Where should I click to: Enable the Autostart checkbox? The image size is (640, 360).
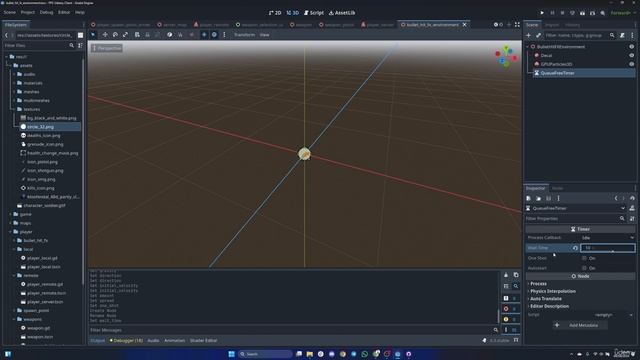click(x=584, y=268)
